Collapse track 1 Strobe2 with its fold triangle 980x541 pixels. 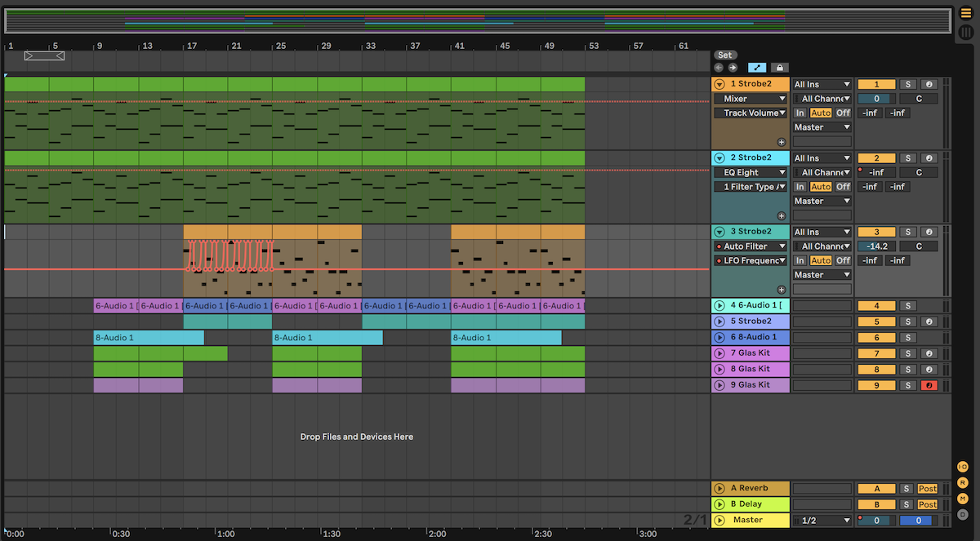tap(719, 84)
